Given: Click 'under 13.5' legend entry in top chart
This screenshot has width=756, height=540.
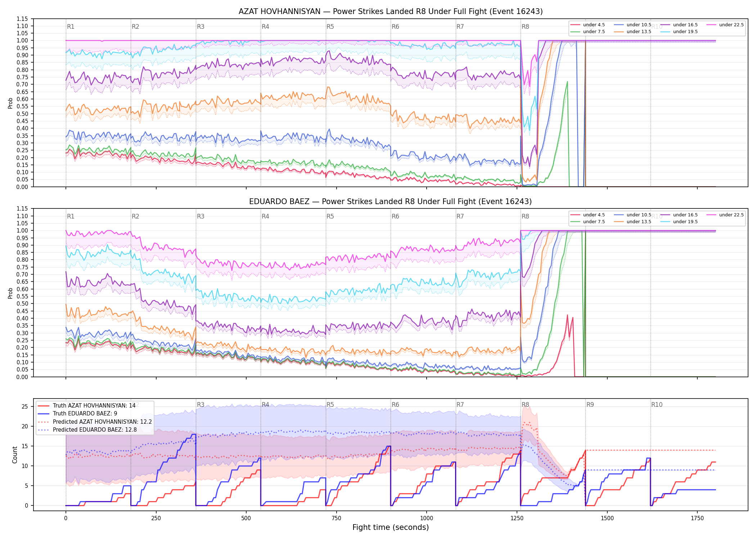Looking at the screenshot, I should pyautogui.click(x=633, y=32).
